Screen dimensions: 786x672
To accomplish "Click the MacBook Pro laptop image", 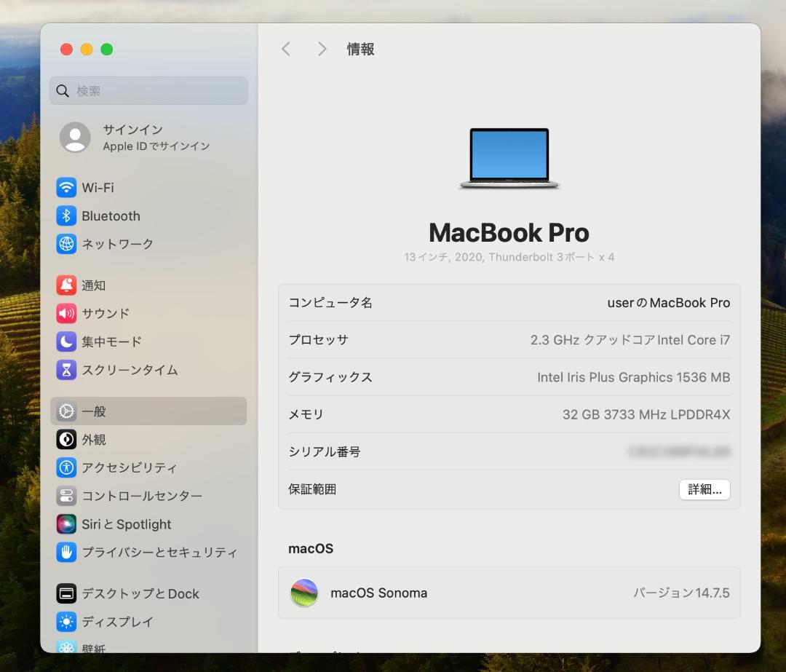I will pyautogui.click(x=509, y=158).
